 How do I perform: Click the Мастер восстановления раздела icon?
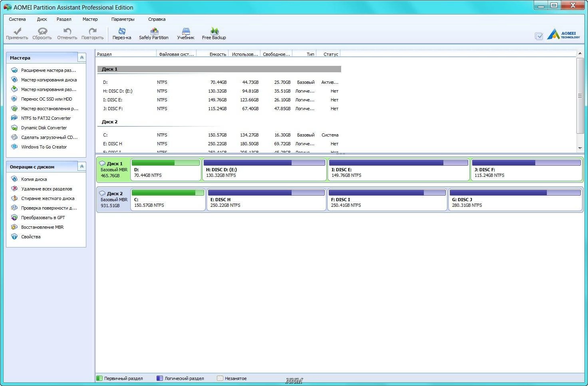[14, 109]
